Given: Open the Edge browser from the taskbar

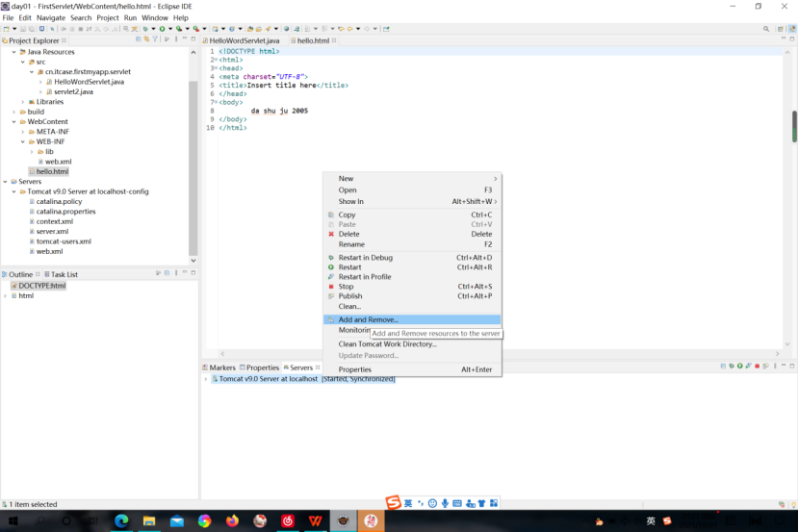Looking at the screenshot, I should pyautogui.click(x=121, y=520).
